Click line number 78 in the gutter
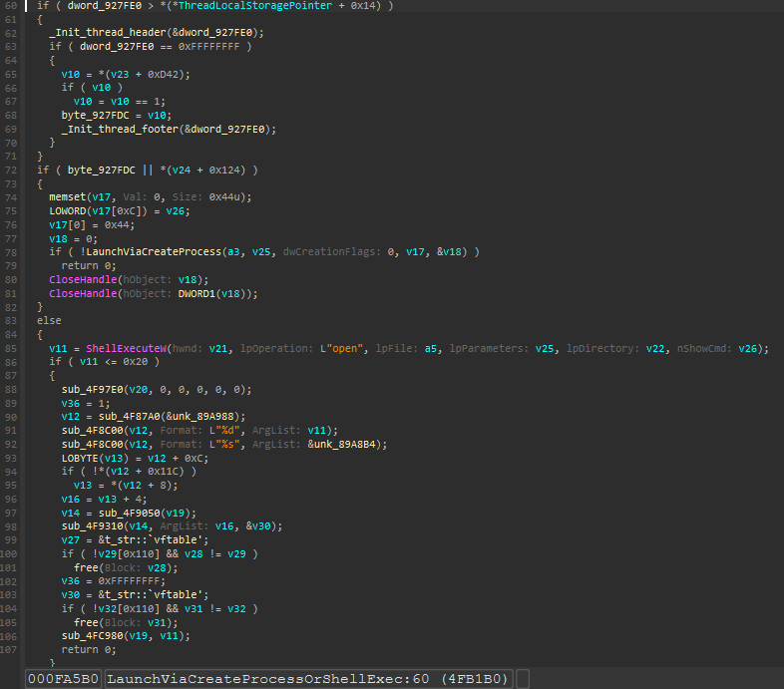The image size is (784, 689). click(11, 252)
